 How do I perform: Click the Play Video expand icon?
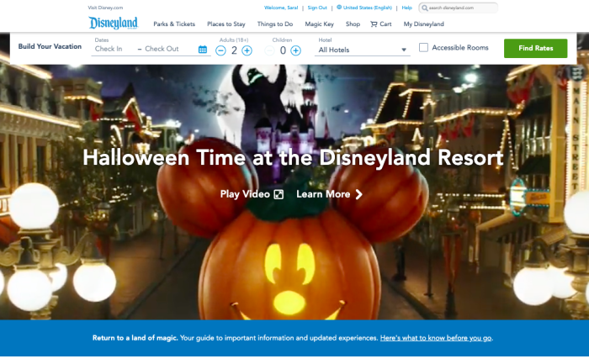[278, 194]
